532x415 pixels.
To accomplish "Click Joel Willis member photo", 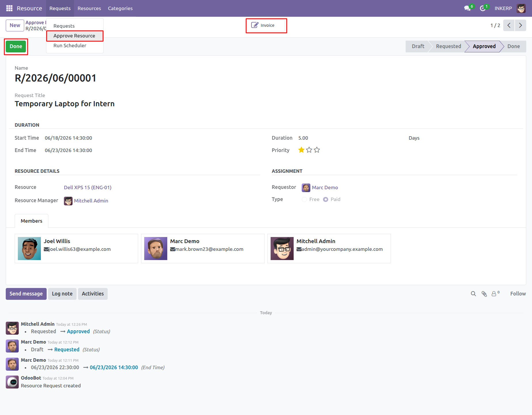I will 29,249.
